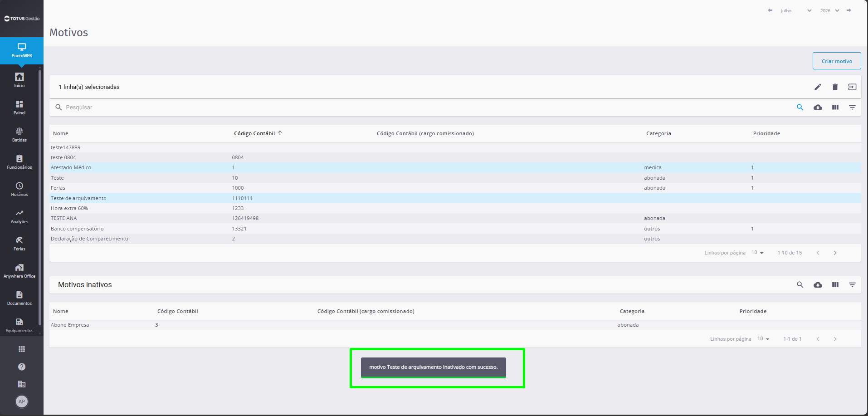Click the sidebar vertical scrollbar
This screenshot has width=868, height=416.
coord(40,197)
